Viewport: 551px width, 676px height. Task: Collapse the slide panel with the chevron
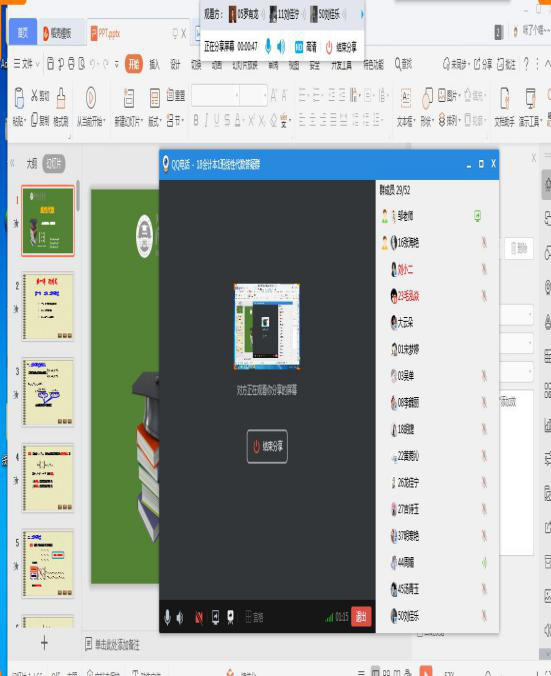pyautogui.click(x=12, y=163)
